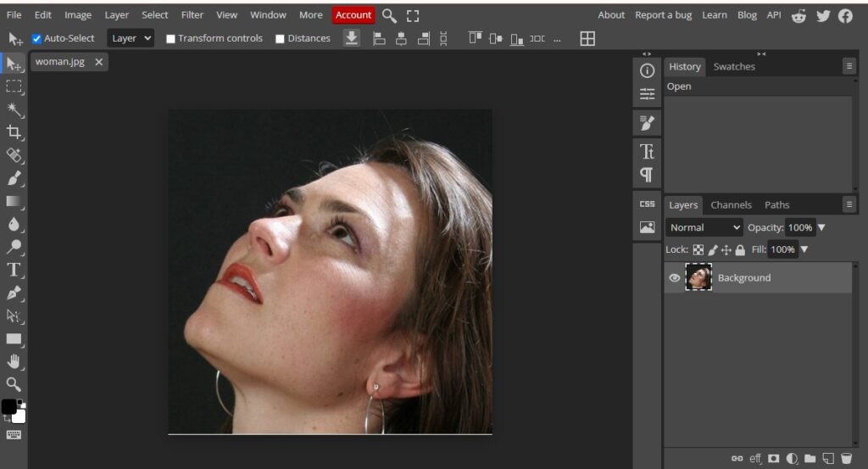Select the Pen tool

pos(14,293)
